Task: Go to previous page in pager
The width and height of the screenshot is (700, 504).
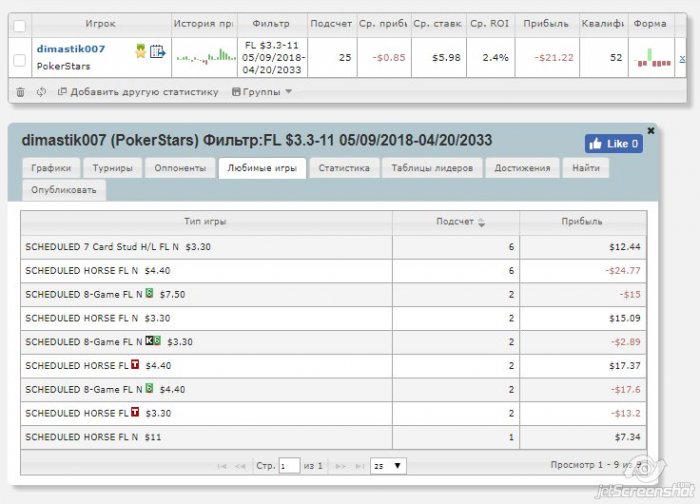Action: click(240, 466)
